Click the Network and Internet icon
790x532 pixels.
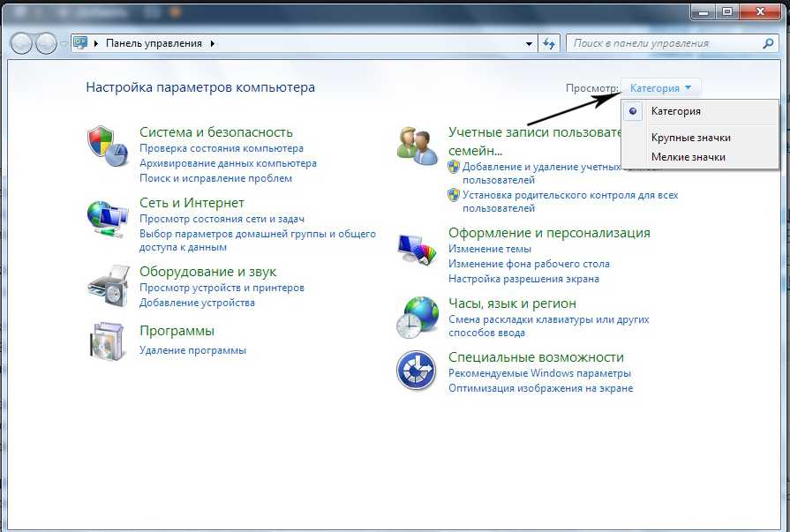pyautogui.click(x=108, y=218)
